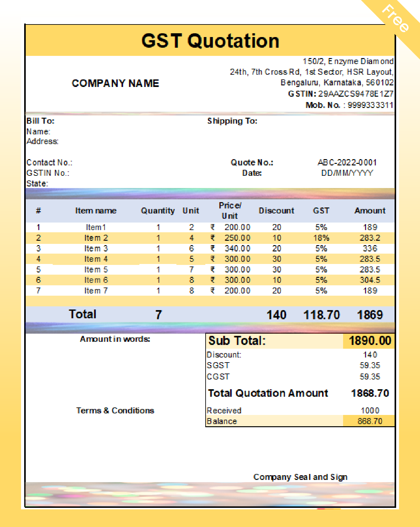The image size is (420, 527).
Task: Click the Discount column header
Action: point(277,211)
